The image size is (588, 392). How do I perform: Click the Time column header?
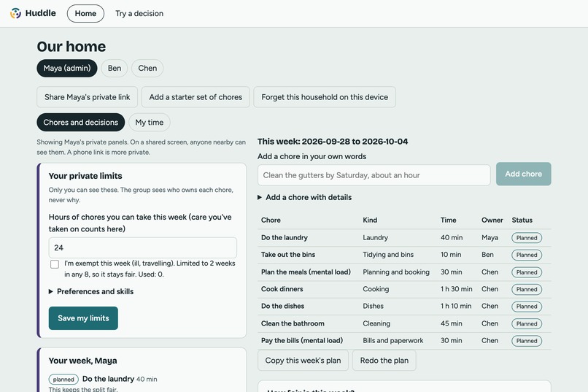448,220
